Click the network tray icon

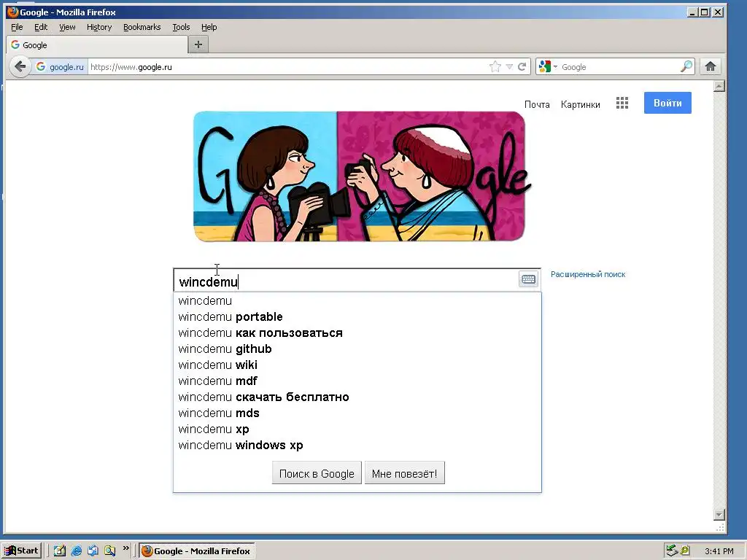(x=672, y=551)
